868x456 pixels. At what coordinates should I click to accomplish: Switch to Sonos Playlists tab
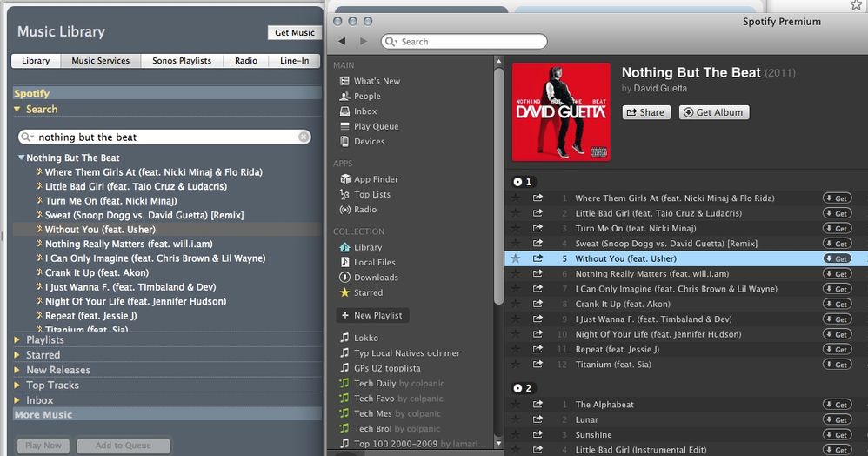(182, 60)
